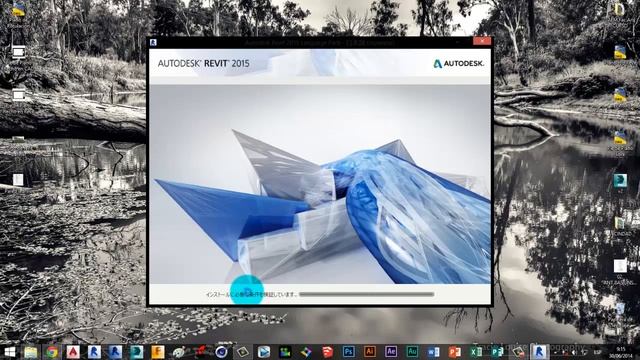Open the taskbar clock and date

(x=621, y=352)
